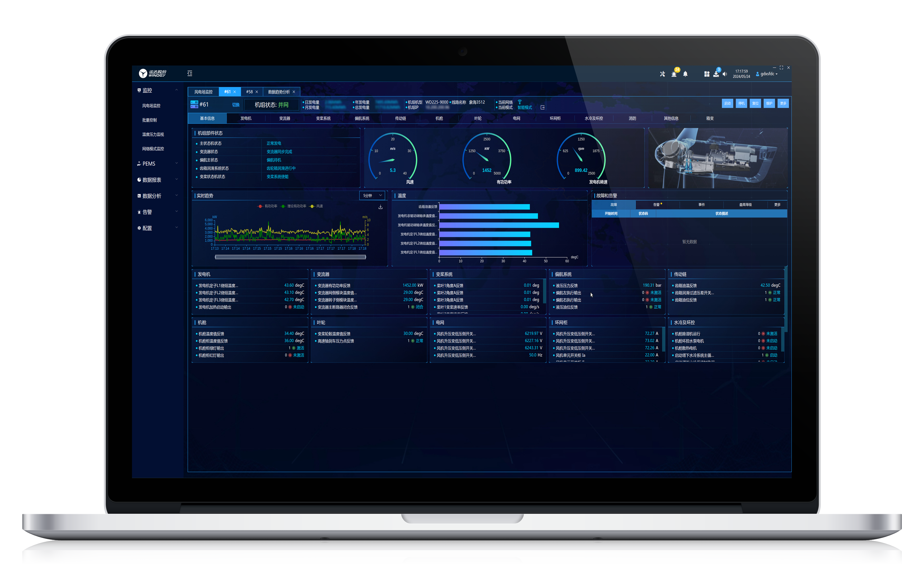Click the notification bell icon
Viewport: 924px width, 570px height.
click(685, 74)
